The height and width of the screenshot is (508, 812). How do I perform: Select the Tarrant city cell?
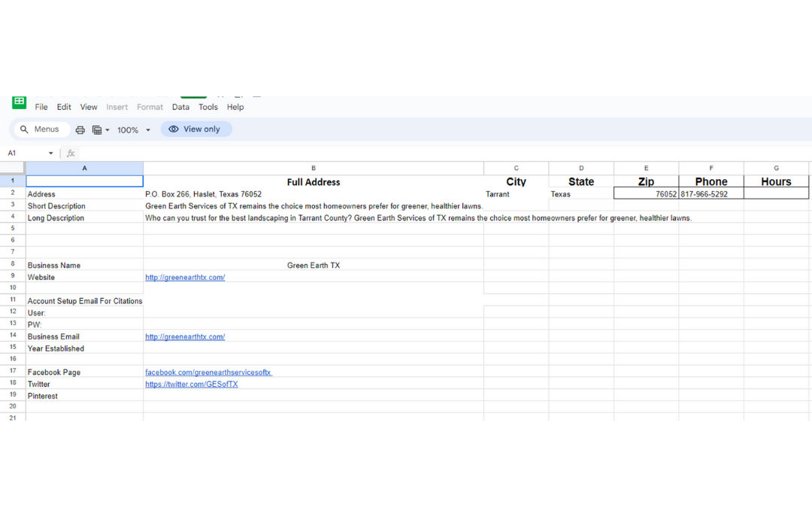[x=517, y=194]
